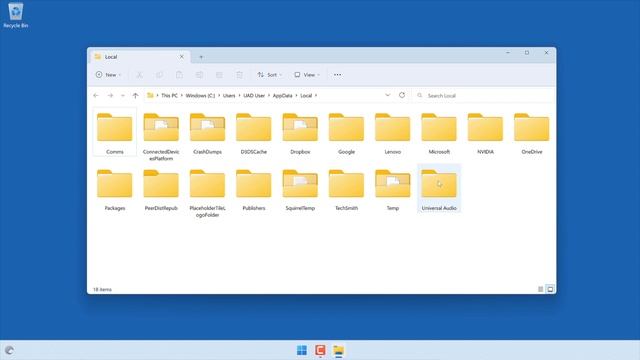Open the Dropbox folder
Image resolution: width=640 pixels, height=360 pixels.
300,132
